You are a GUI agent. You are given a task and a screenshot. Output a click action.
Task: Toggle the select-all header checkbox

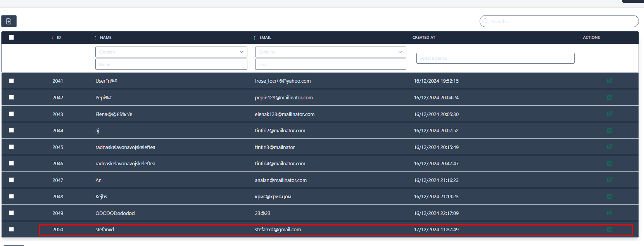click(11, 38)
